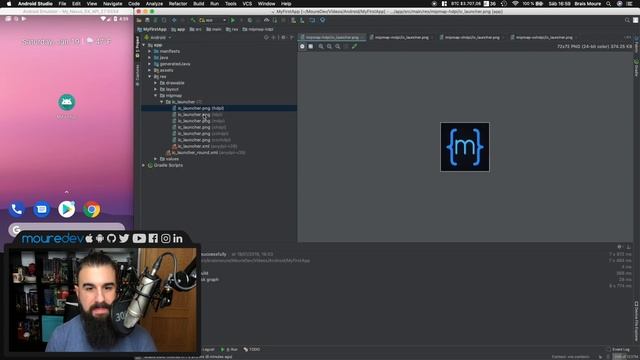The width and height of the screenshot is (640, 360).
Task: Toggle the chessboard transparency background
Action: click(x=302, y=47)
